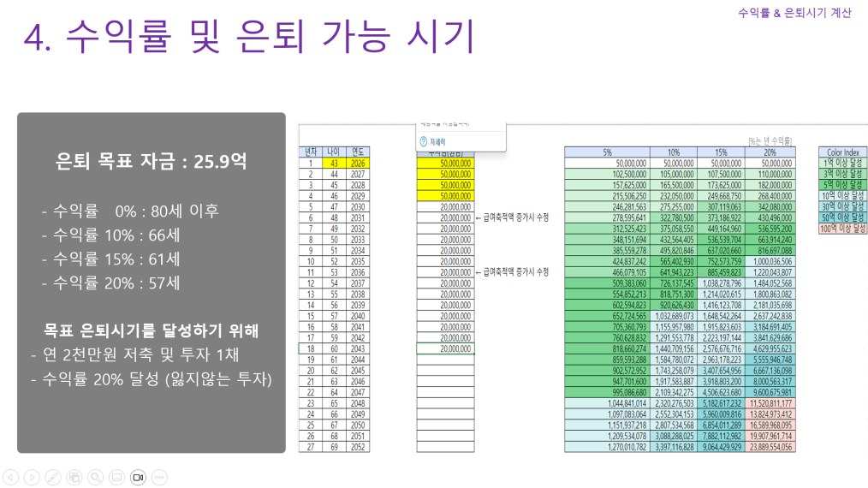Advance to the next slide in slideshow controls
Screen dimensions: 868x488
click(33, 477)
